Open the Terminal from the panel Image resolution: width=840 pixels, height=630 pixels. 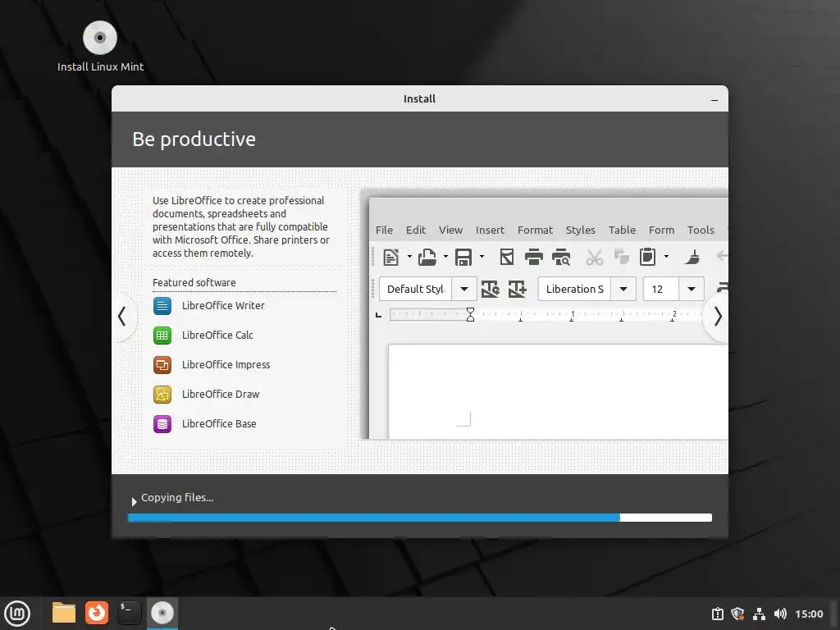point(129,613)
